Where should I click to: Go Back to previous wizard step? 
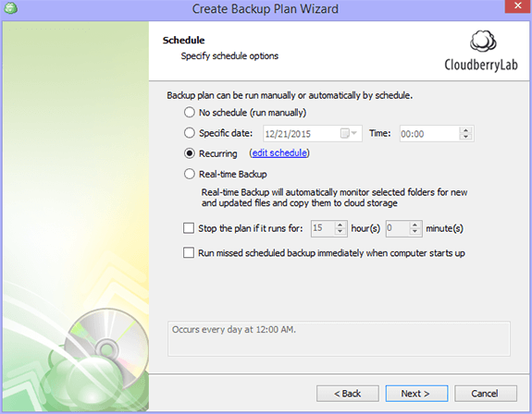[x=348, y=394]
